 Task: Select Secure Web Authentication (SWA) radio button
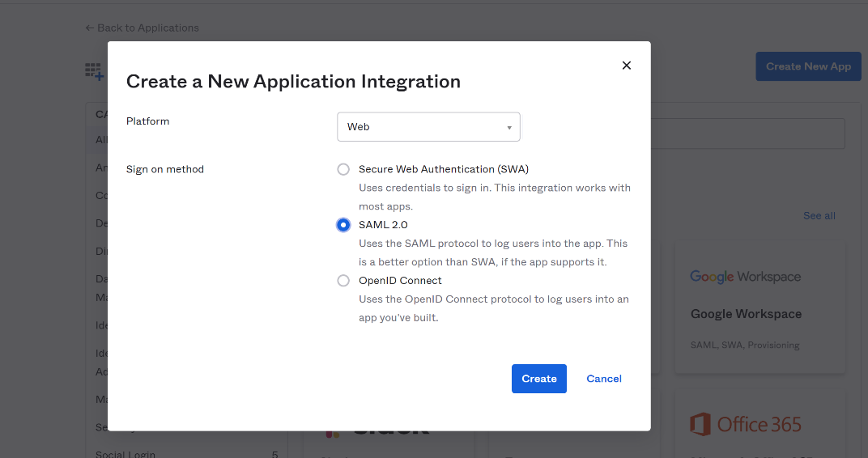[343, 169]
